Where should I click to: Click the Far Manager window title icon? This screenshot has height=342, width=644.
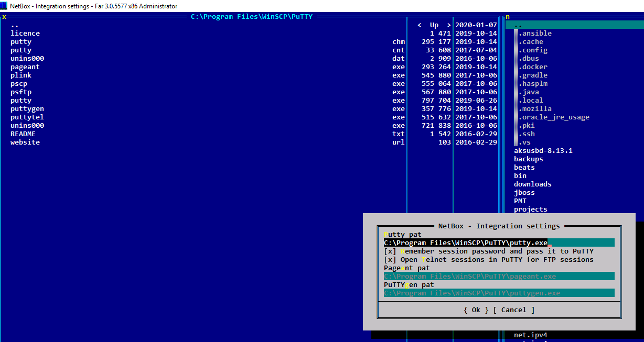coord(4,6)
